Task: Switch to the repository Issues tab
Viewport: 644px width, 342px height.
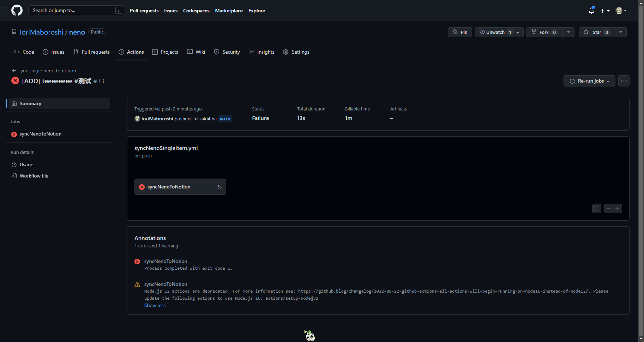Action: [x=54, y=52]
